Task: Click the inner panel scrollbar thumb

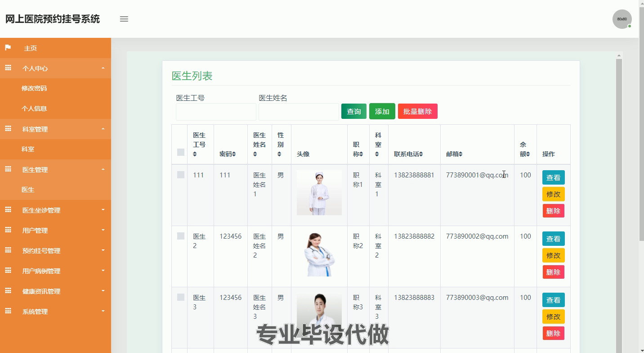Action: click(x=619, y=205)
